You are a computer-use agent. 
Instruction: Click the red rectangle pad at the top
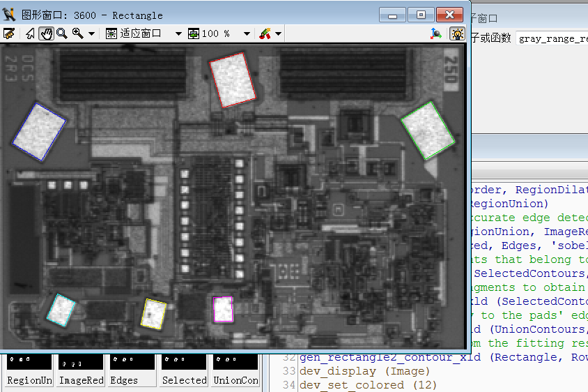coord(233,80)
